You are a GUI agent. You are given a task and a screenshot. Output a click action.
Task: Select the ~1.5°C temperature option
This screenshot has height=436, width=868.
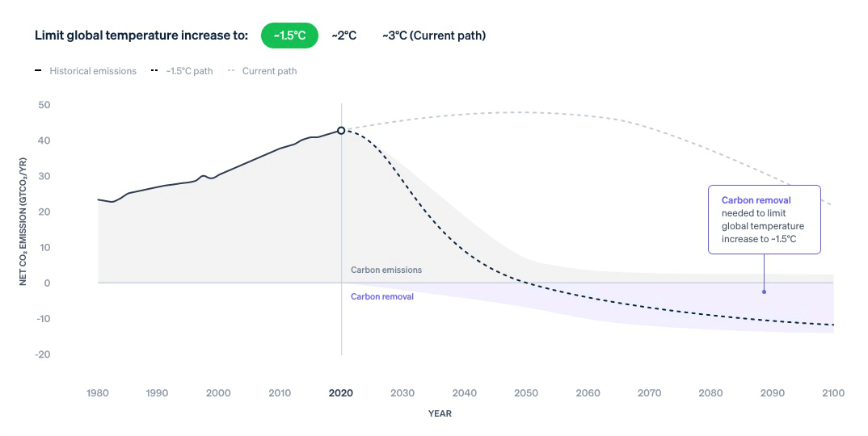289,36
